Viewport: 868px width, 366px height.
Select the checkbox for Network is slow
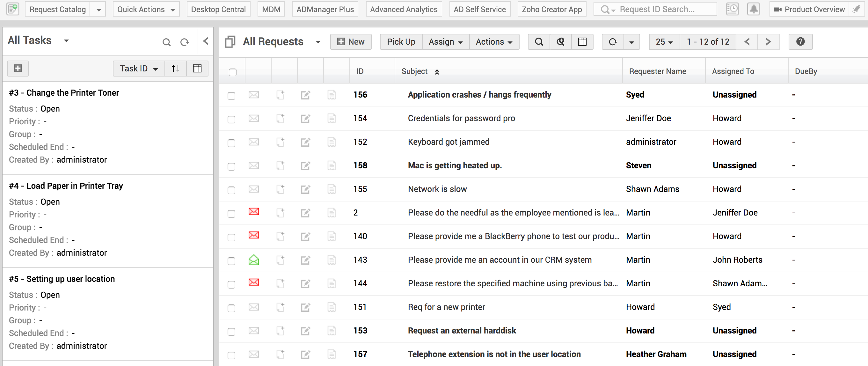click(231, 190)
